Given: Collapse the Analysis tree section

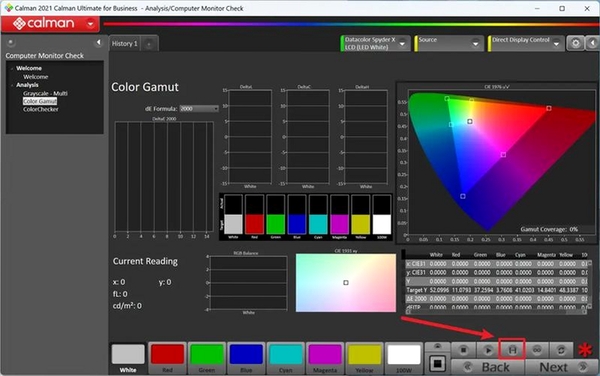Looking at the screenshot, I should pos(12,85).
